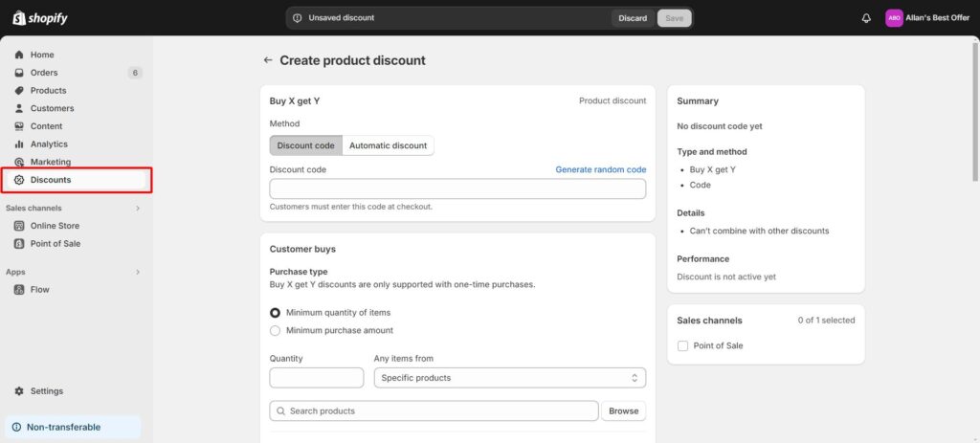Click the Products tag icon
Image resolution: width=980 pixels, height=443 pixels.
click(x=19, y=91)
